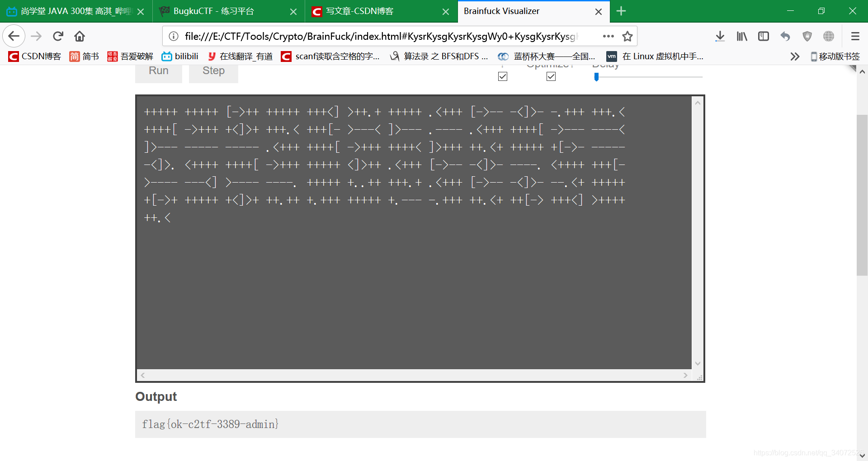Bookmark this page with the star
The width and height of the screenshot is (868, 461).
[x=627, y=36]
